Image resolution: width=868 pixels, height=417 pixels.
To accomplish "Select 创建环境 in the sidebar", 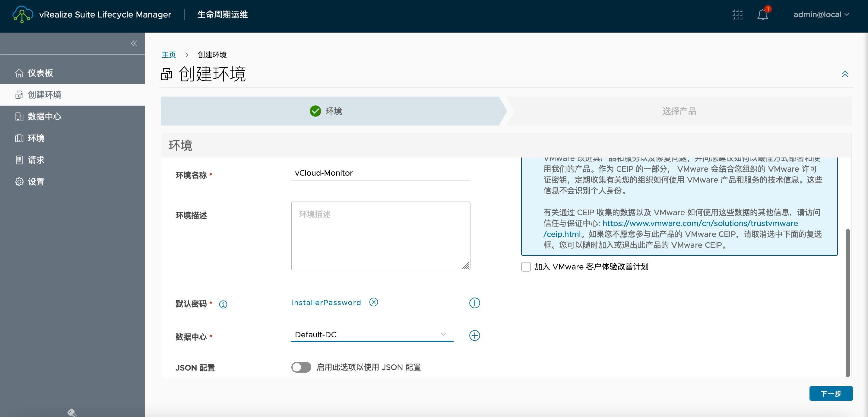I will (x=72, y=95).
